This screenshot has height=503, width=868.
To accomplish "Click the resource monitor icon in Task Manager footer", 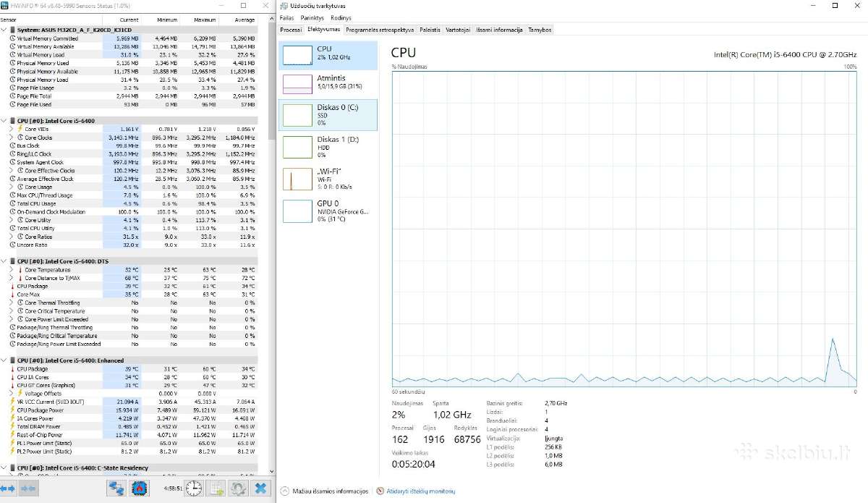I will (380, 491).
